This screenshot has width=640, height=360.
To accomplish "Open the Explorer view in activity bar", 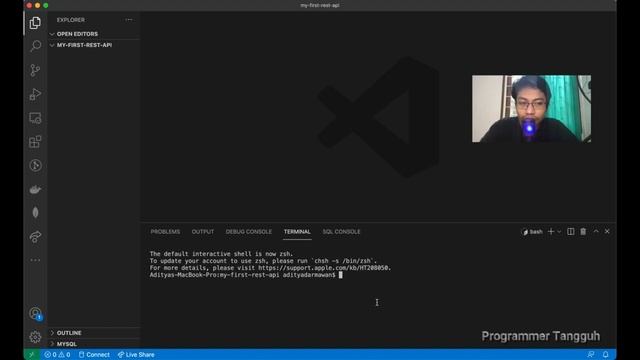I will tap(35, 23).
